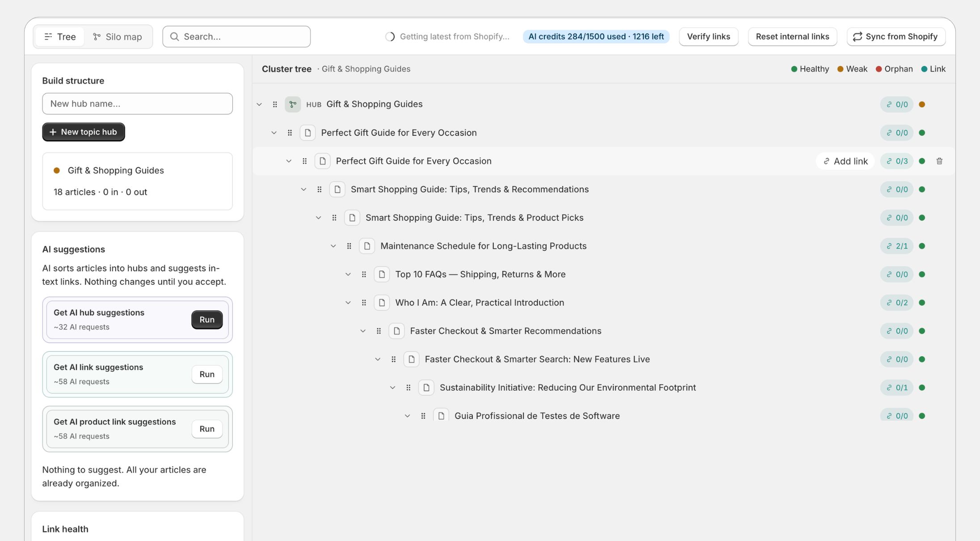
Task: Click the New topic hub button
Action: coord(84,132)
